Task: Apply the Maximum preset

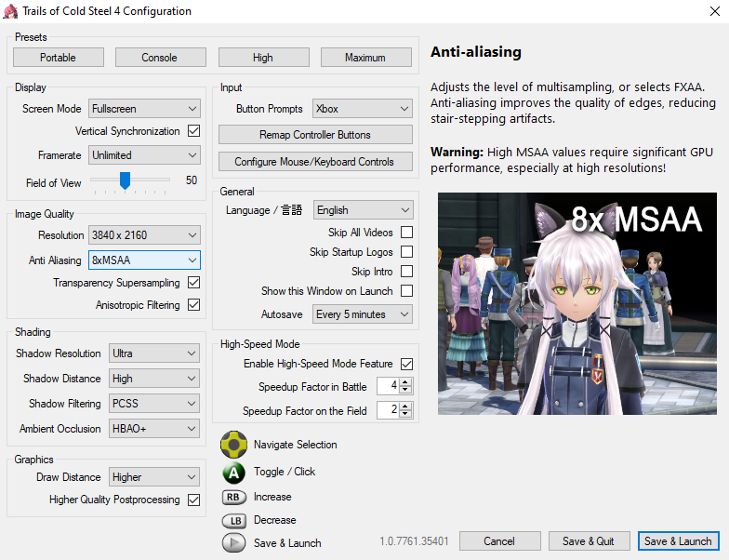Action: (x=366, y=58)
